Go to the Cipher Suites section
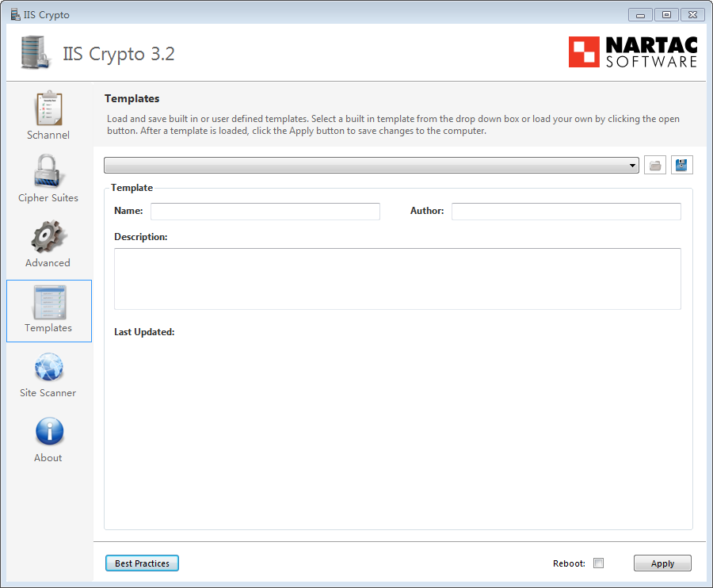Viewport: 713px width, 588px height. coord(48,179)
